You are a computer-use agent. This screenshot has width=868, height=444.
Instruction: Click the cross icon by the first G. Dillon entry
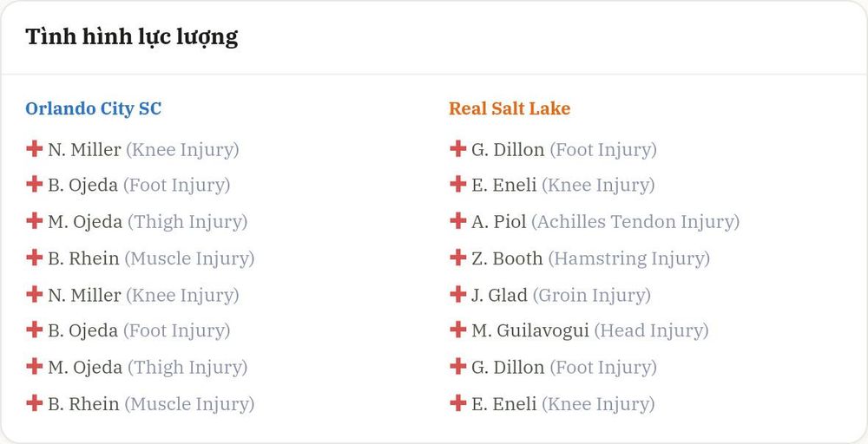point(457,149)
